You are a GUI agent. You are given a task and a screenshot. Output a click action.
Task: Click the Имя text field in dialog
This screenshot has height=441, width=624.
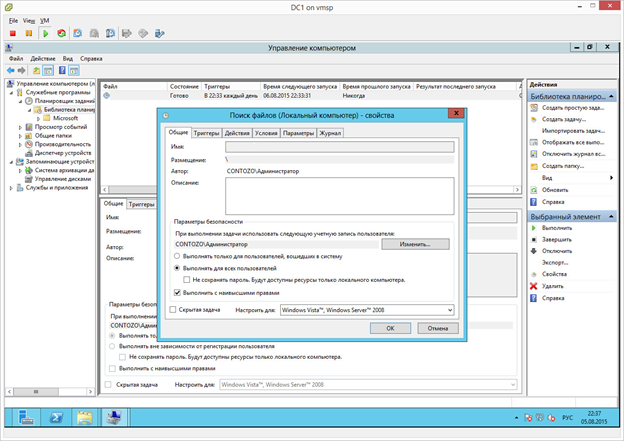pyautogui.click(x=339, y=147)
